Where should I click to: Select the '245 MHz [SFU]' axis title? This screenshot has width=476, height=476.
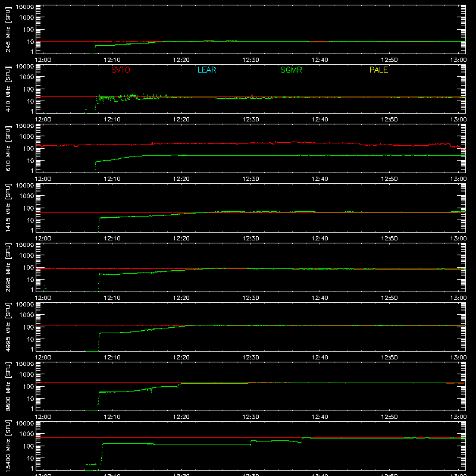[8, 29]
